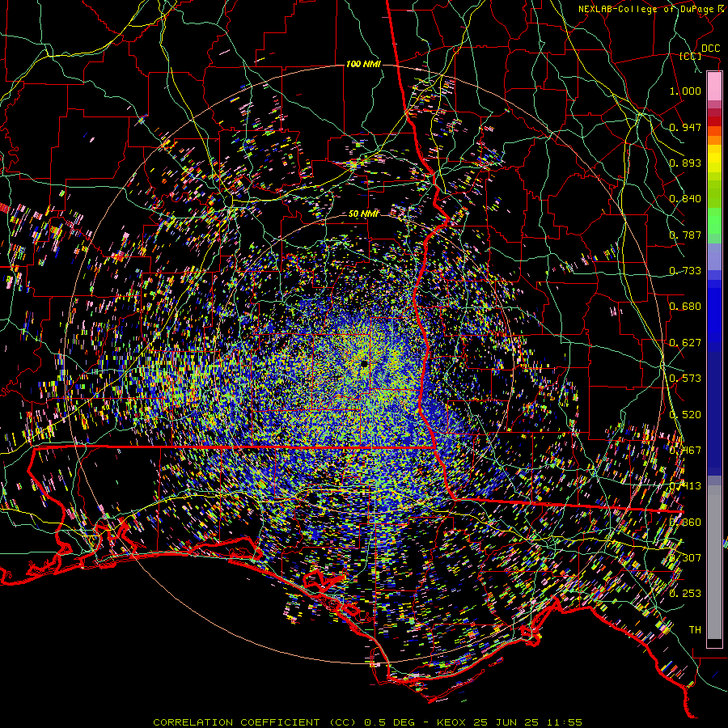Click the DCC product label
The height and width of the screenshot is (728, 728).
pos(711,49)
